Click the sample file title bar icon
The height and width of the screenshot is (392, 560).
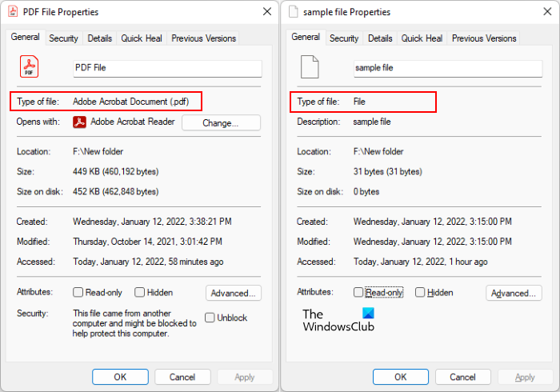click(294, 12)
